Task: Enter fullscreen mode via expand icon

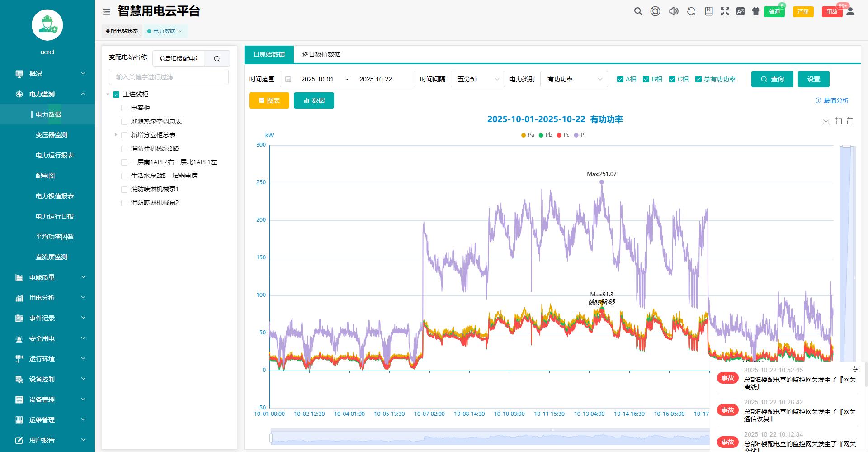Action: [x=725, y=12]
